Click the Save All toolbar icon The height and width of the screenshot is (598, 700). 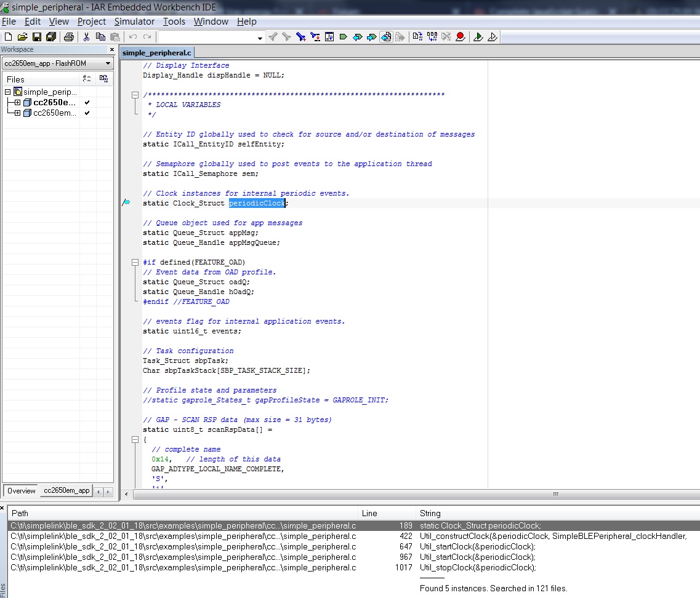pos(51,37)
